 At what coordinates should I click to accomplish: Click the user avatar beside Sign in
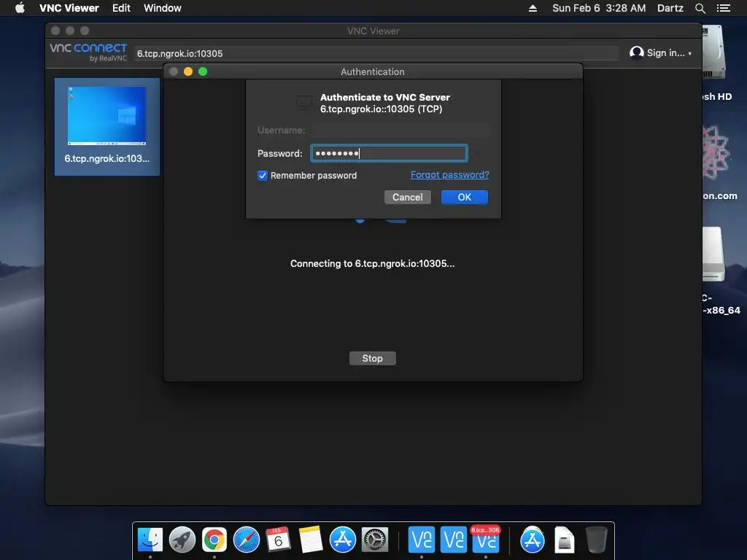coord(636,52)
